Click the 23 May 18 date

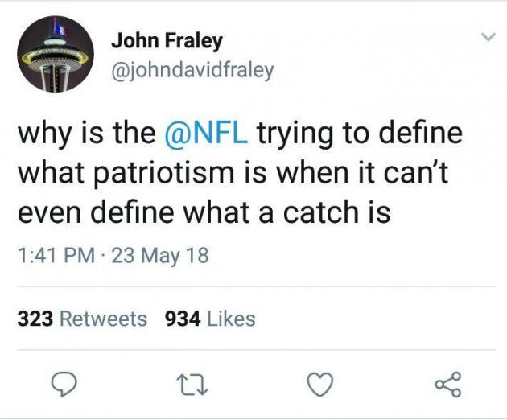163,256
